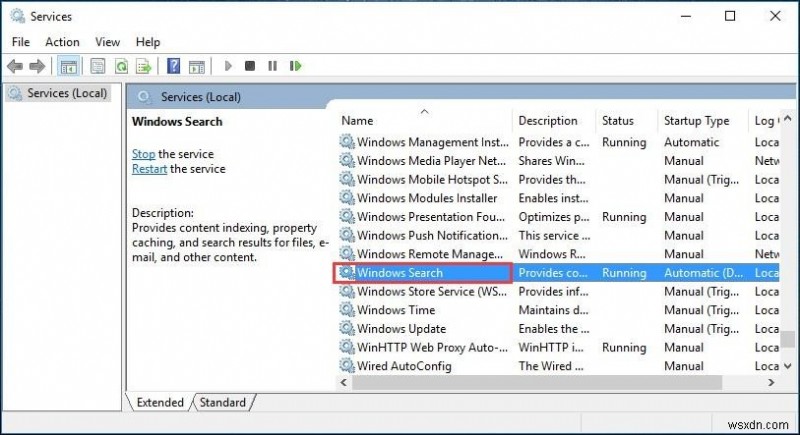Viewport: 800px width, 435px height.
Task: Click gear icon of Windows Mobile Hotspot row
Action: (347, 179)
